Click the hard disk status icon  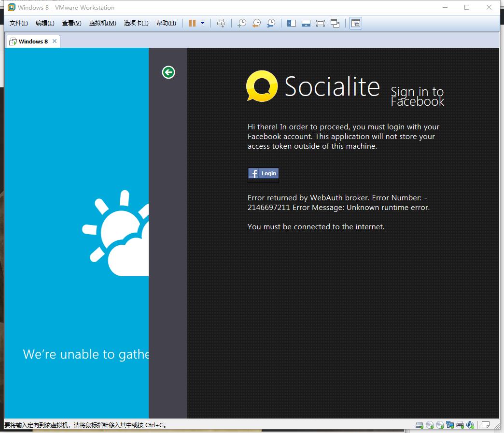[419, 425]
